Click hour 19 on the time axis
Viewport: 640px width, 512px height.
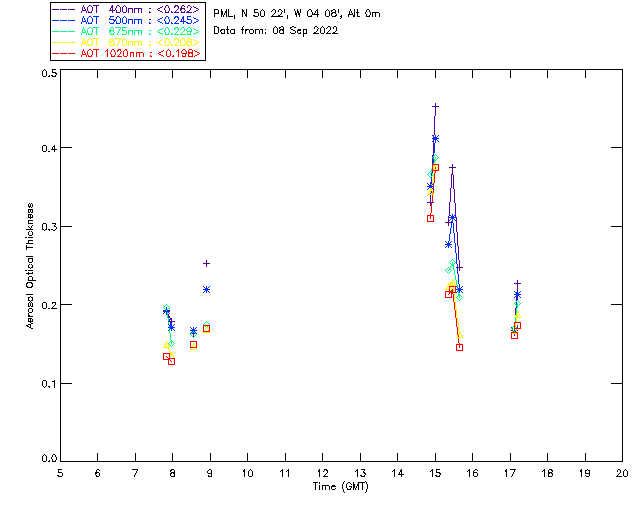[x=585, y=473]
